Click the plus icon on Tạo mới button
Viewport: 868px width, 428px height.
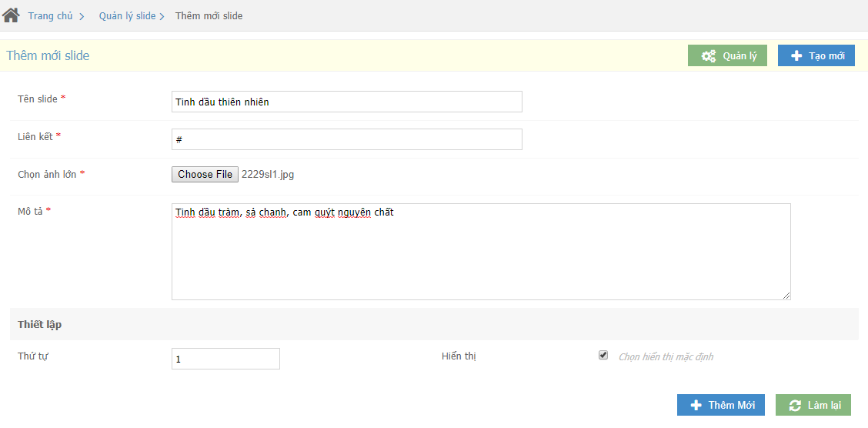796,56
